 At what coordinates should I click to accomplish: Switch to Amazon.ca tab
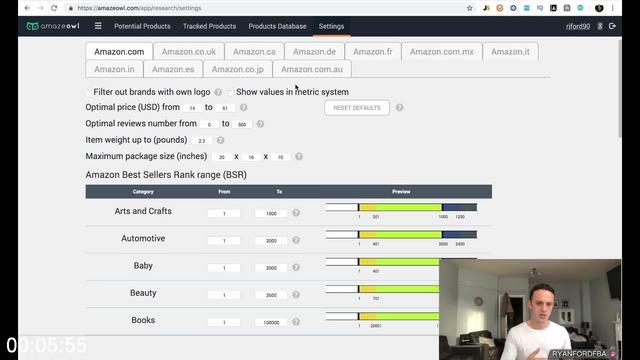point(254,52)
